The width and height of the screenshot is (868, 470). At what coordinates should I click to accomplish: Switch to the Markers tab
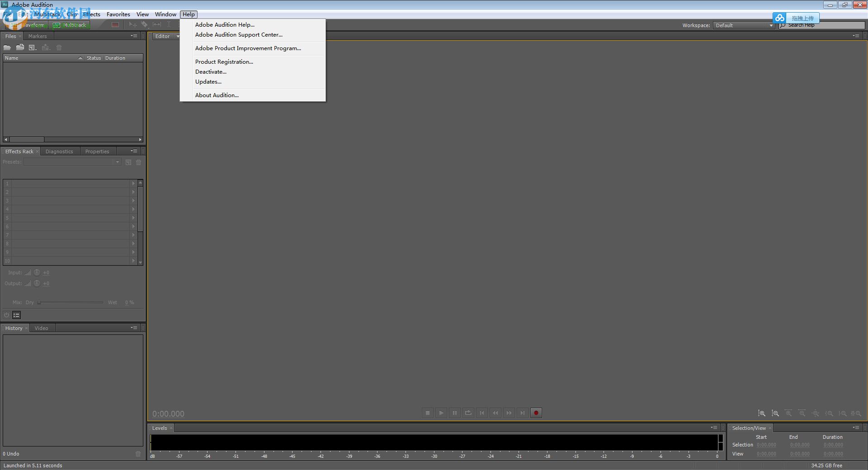coord(38,36)
